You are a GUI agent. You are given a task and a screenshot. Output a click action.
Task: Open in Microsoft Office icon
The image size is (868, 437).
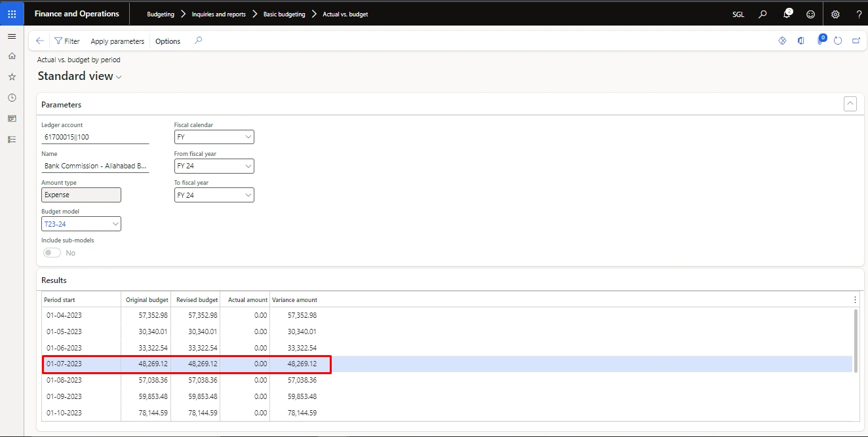point(800,41)
